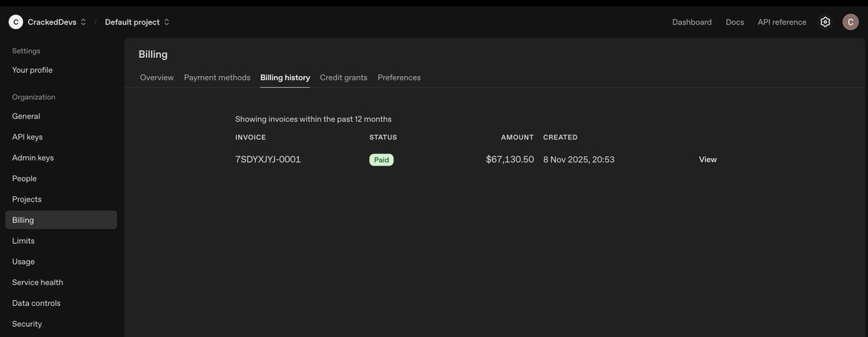Click the CrackedDevs organization logo circle

coord(16,22)
